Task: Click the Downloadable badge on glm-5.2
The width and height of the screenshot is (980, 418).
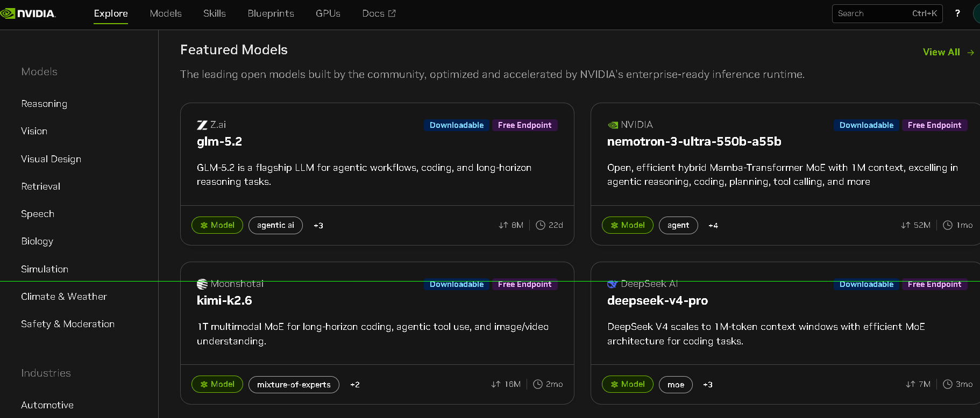Action: pyautogui.click(x=457, y=125)
